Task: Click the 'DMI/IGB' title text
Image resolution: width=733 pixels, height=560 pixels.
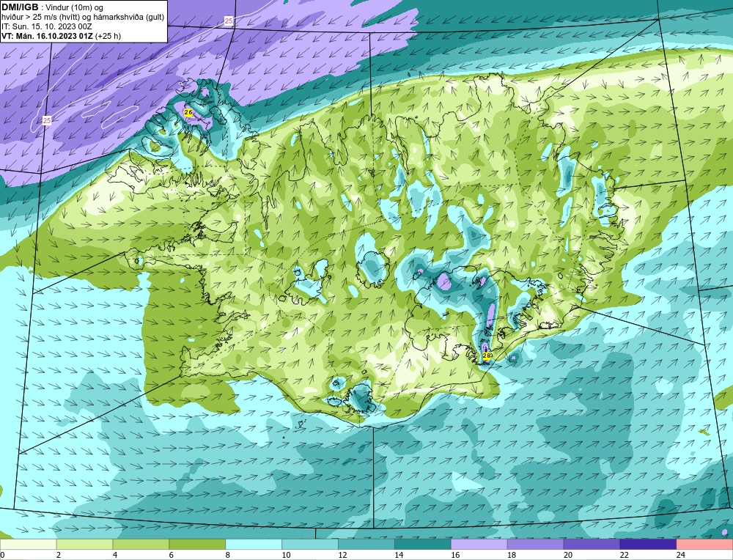Action: 20,7
